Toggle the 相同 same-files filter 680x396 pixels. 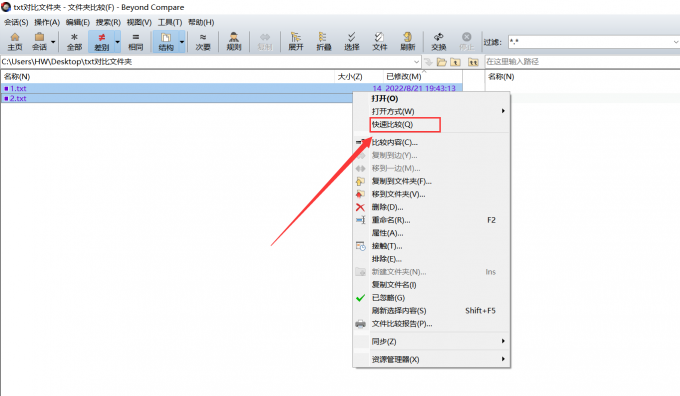click(x=135, y=42)
